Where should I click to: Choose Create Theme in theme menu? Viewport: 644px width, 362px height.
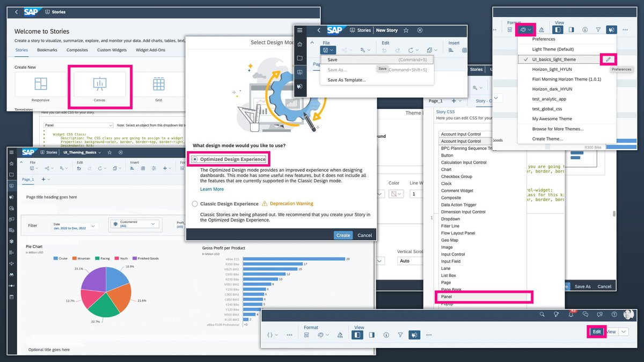547,139
